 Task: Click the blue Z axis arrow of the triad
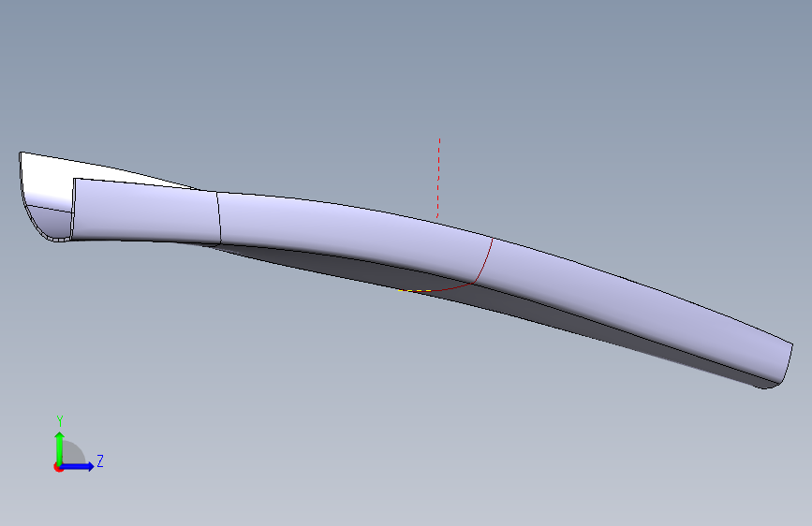pyautogui.click(x=78, y=466)
